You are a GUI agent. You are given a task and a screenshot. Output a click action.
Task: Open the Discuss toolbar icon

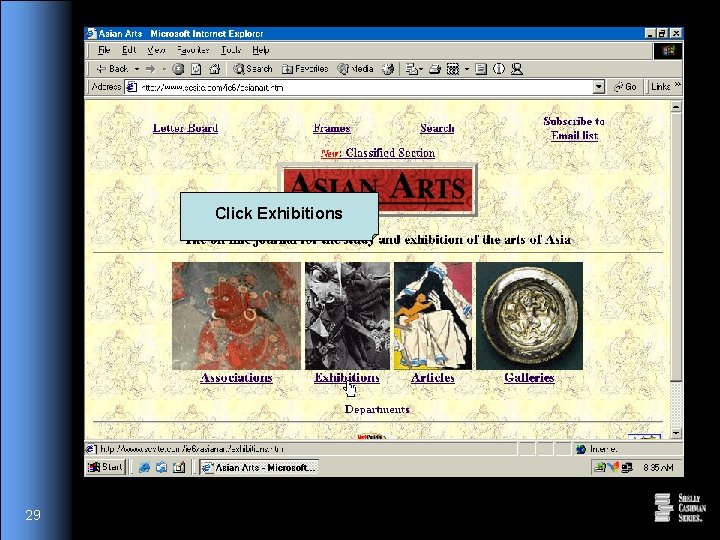pyautogui.click(x=481, y=69)
